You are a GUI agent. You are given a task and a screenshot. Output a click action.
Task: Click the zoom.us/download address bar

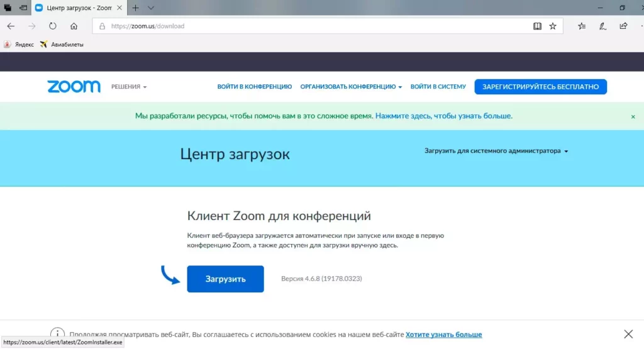[312, 26]
